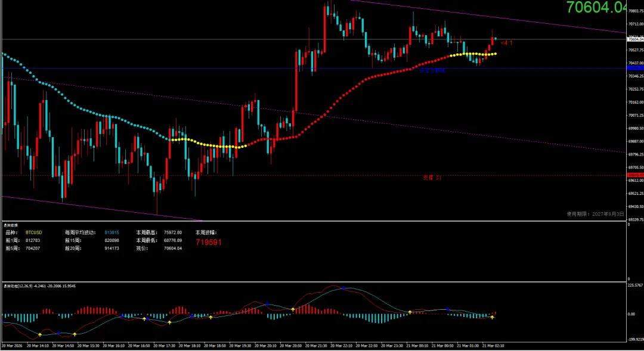Screen dimensions: 644x351
Task: Click the 69980.50 price axis label
Action: pyautogui.click(x=636, y=129)
